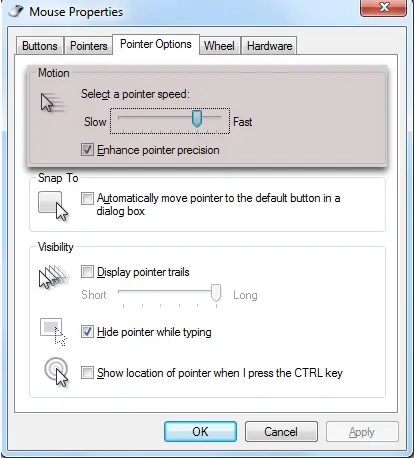Open the Pointers tab
415x459 pixels.
coord(89,46)
